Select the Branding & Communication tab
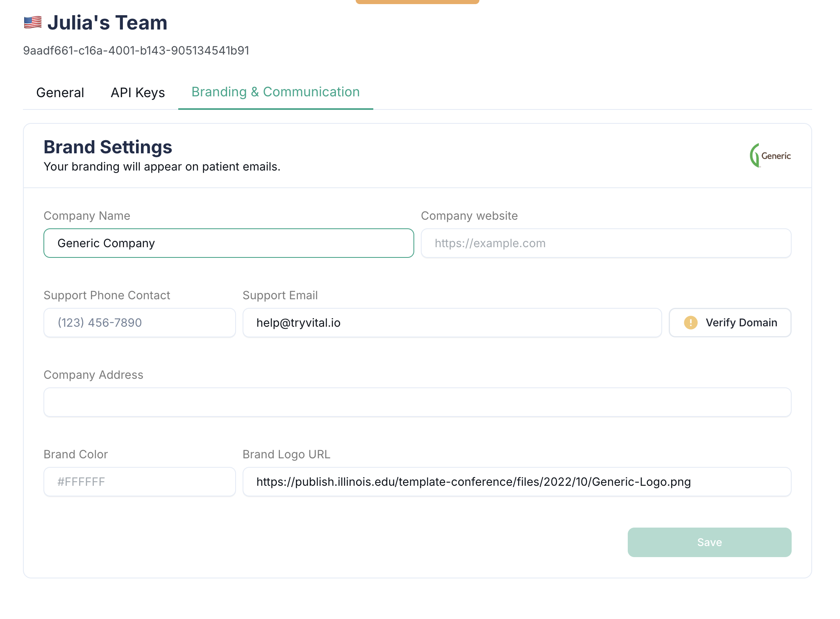The height and width of the screenshot is (619, 840). (275, 92)
